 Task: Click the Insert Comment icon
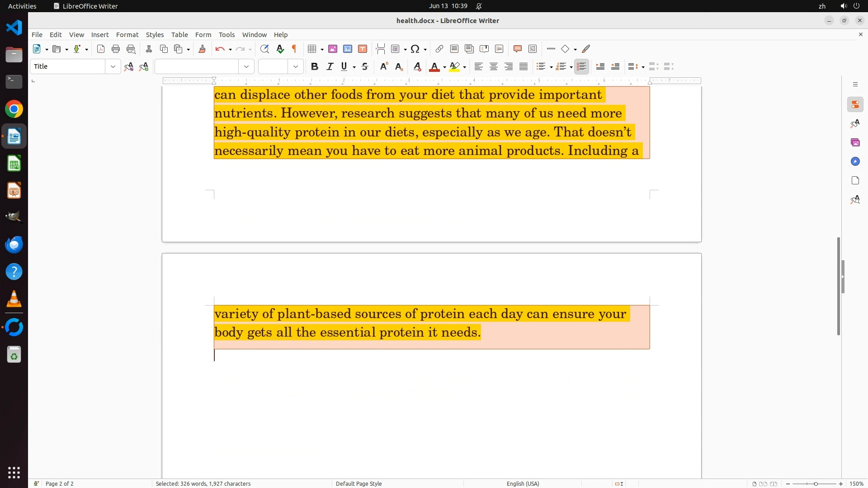coord(518,49)
